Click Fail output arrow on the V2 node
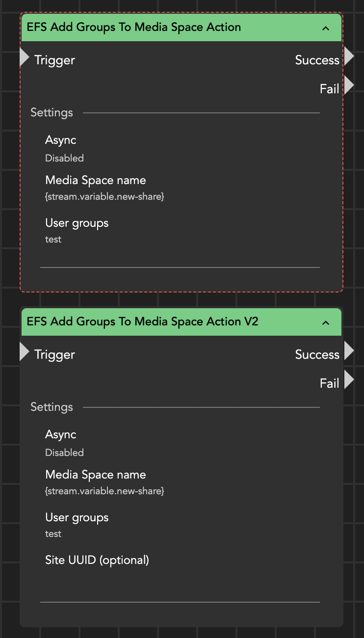The width and height of the screenshot is (364, 638). [349, 379]
